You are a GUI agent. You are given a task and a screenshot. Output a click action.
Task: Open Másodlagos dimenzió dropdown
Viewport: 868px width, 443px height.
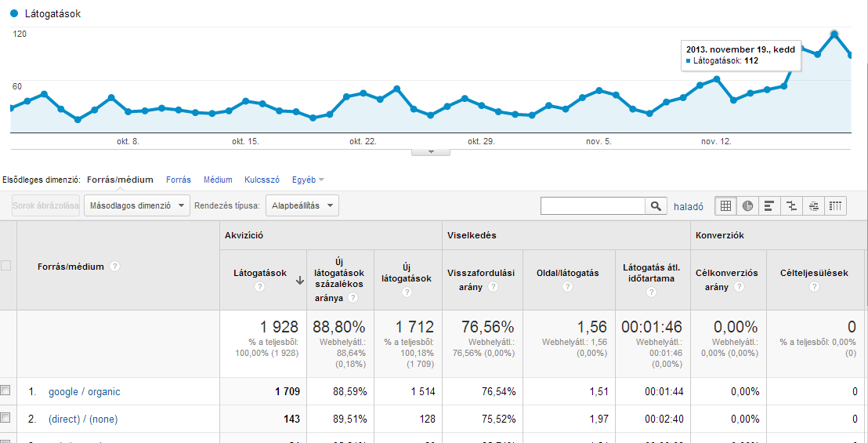coord(137,205)
